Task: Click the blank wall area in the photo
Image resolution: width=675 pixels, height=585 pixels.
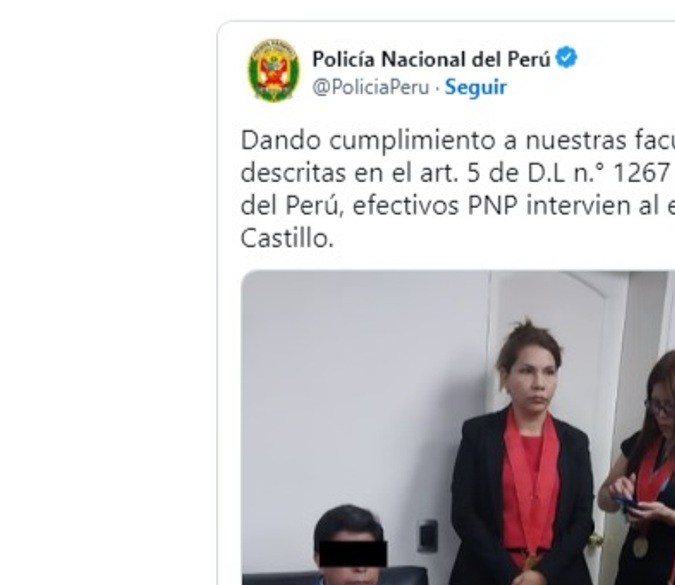Action: pos(366,387)
